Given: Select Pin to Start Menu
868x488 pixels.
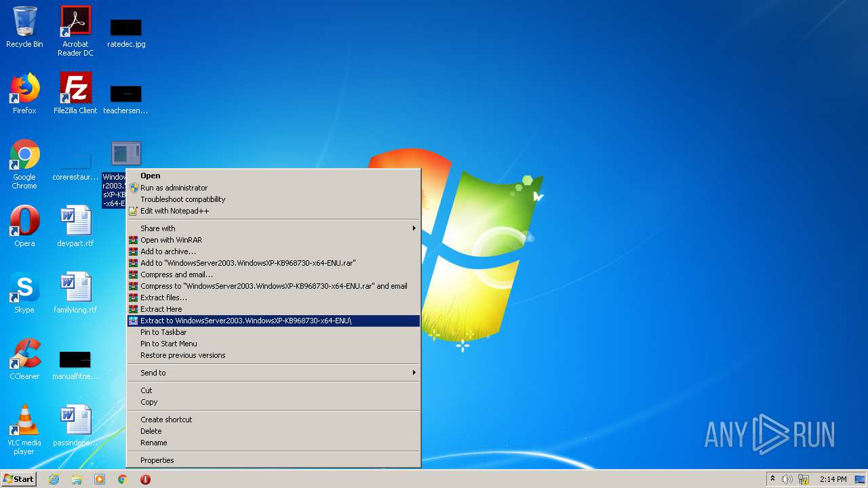Looking at the screenshot, I should click(274, 344).
